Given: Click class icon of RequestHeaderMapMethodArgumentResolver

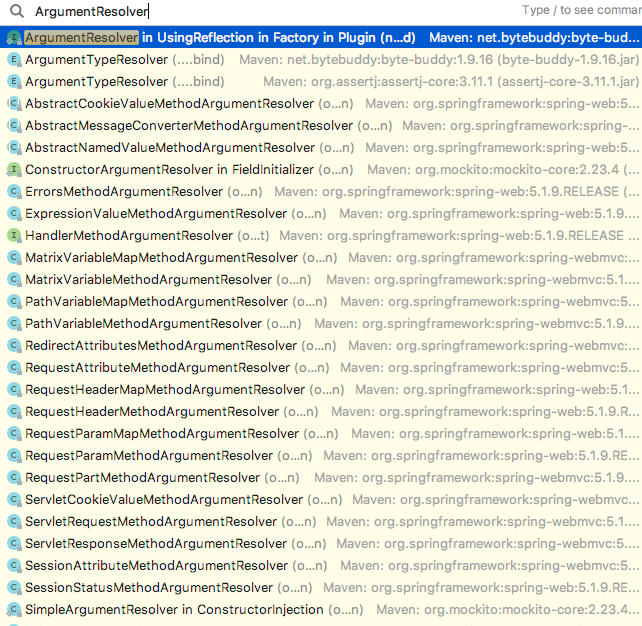Looking at the screenshot, I should pyautogui.click(x=14, y=389).
